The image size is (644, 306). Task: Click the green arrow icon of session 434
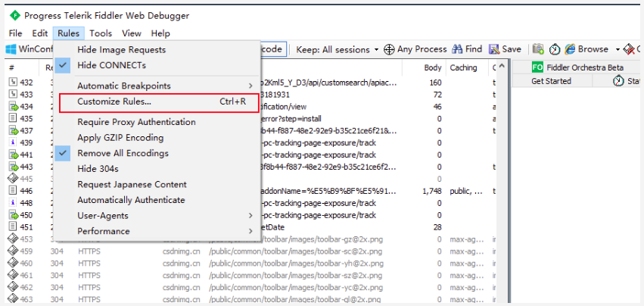(14, 107)
